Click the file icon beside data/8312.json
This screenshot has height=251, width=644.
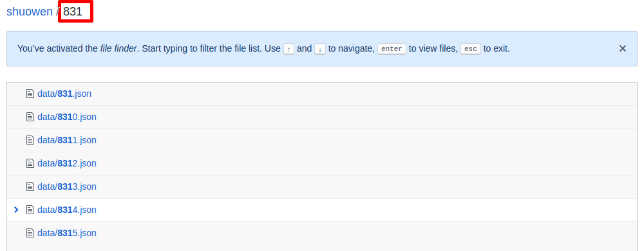click(30, 163)
